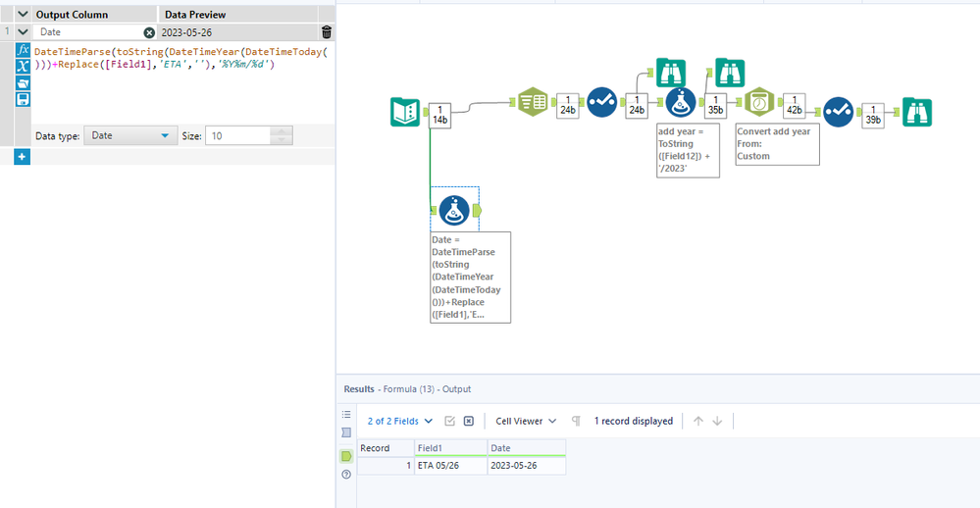The width and height of the screenshot is (980, 508).
Task: Open the Data type dropdown showing Date
Action: (x=129, y=135)
